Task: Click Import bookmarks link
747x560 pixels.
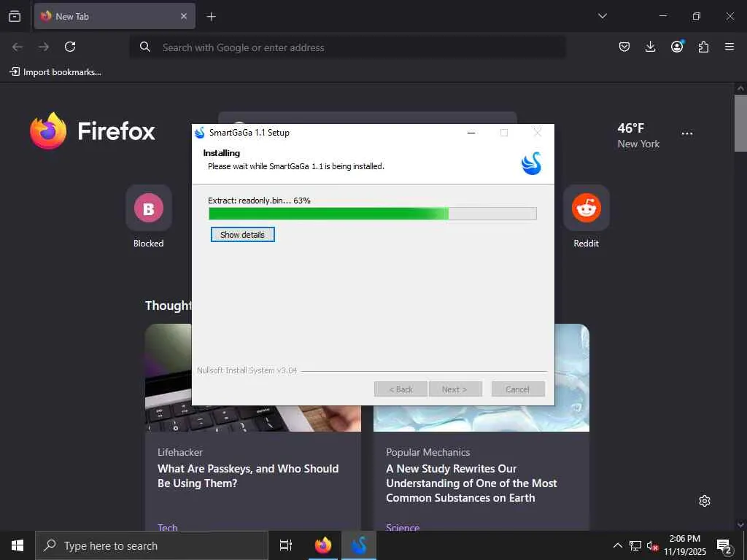Action: [55, 72]
